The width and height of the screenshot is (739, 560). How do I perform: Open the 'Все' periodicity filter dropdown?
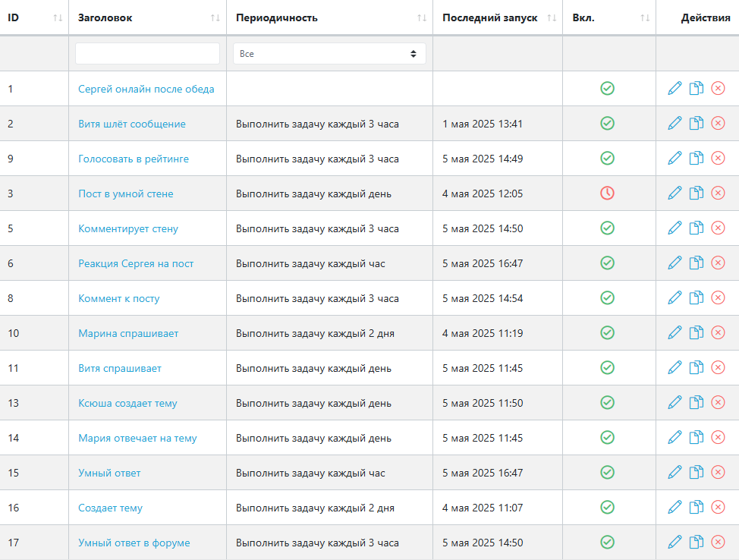point(329,54)
